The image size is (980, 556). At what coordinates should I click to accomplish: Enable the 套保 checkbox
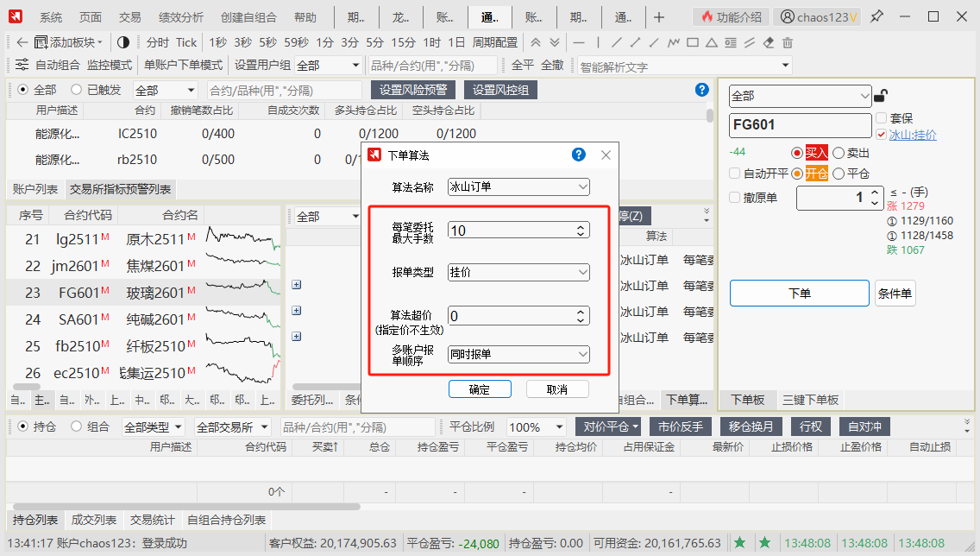click(881, 118)
